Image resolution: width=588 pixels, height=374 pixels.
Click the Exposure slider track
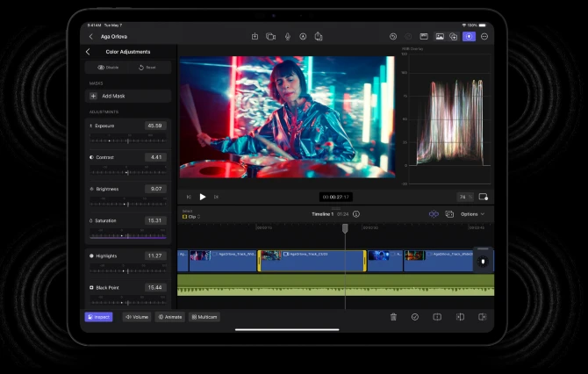[x=128, y=140]
